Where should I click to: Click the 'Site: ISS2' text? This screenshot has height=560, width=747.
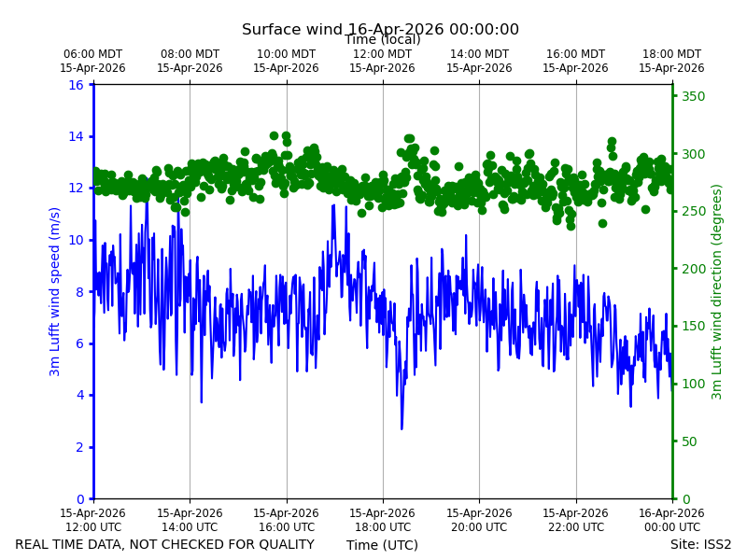click(700, 544)
